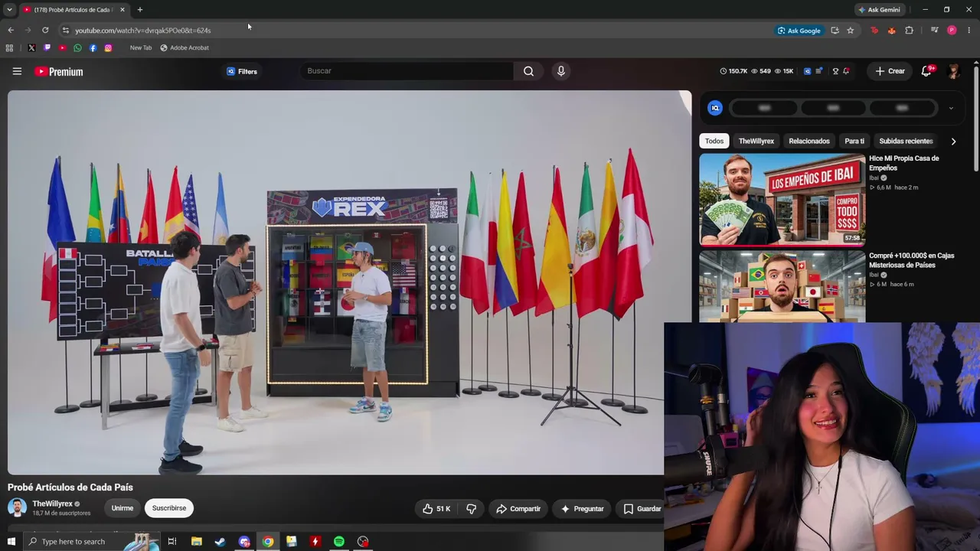980x551 pixels.
Task: Dislike the video using thumbs-down
Action: coord(472,509)
